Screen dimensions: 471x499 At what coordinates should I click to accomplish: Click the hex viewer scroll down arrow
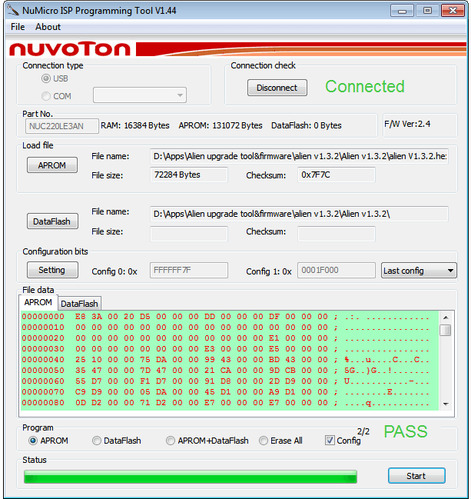coord(445,404)
